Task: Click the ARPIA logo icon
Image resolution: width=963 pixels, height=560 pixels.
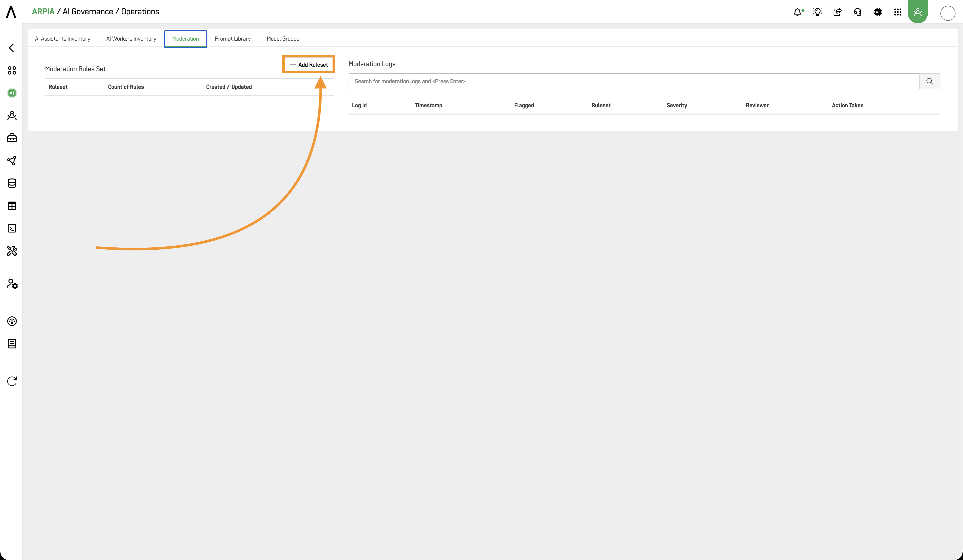Action: click(x=11, y=12)
